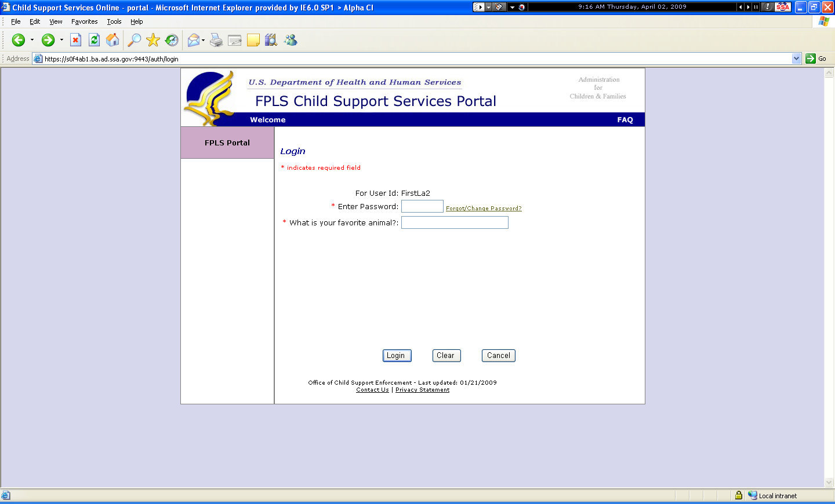Select the Welcome tab in the blue bar
835x504 pixels.
268,120
